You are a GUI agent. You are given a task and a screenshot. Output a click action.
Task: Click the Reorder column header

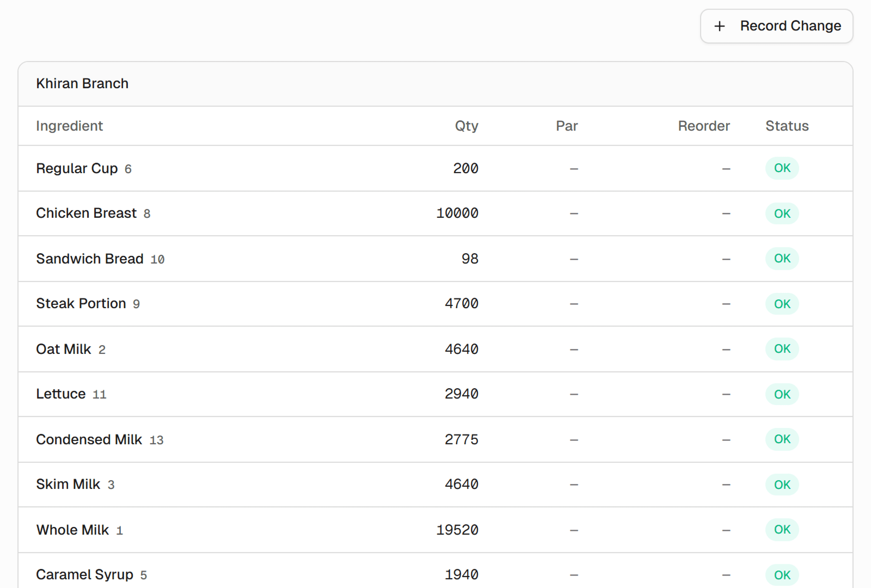pyautogui.click(x=703, y=126)
